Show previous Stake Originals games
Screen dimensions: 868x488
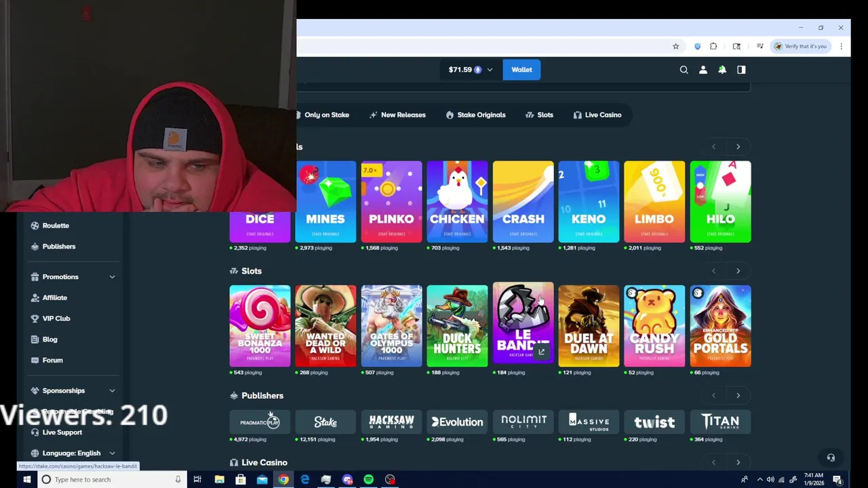(713, 146)
